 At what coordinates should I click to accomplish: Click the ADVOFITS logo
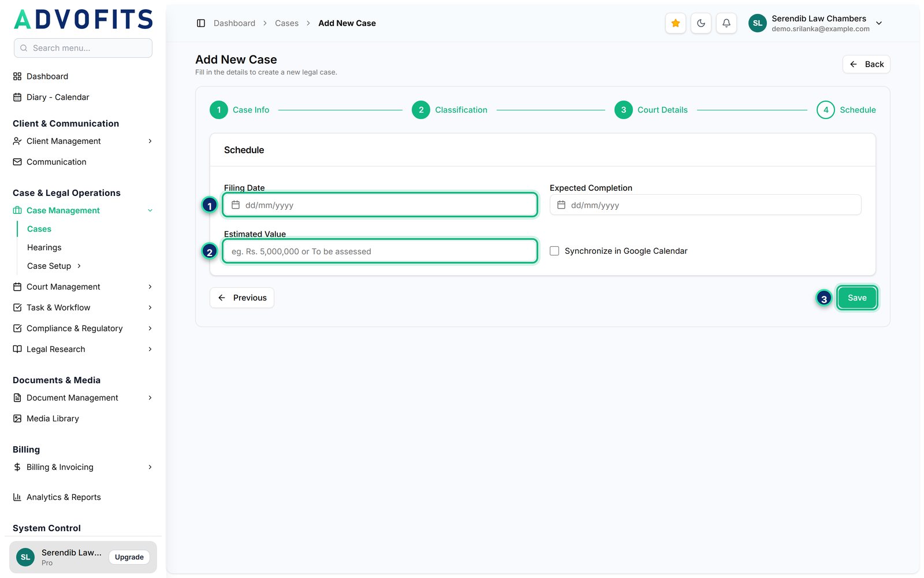(83, 19)
